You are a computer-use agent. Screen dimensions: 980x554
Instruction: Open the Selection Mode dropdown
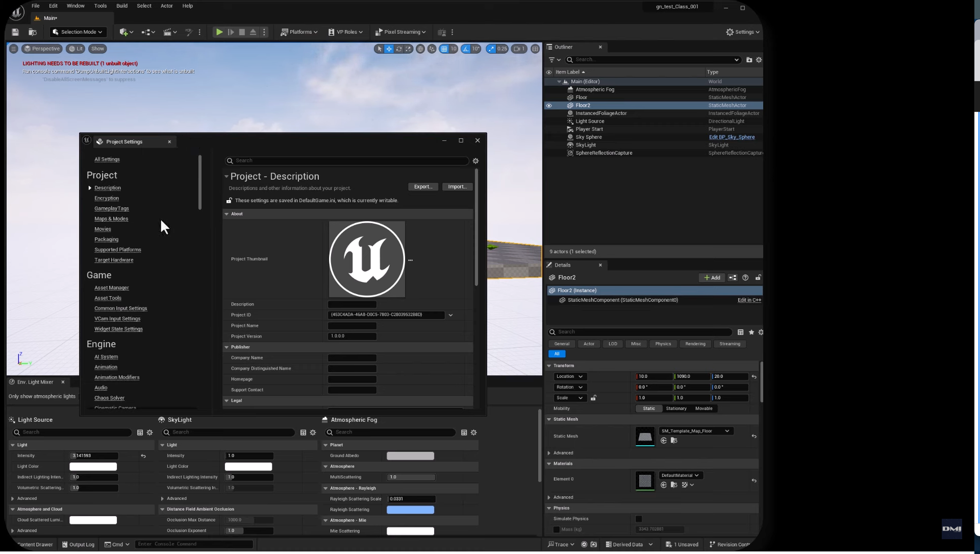pos(78,32)
